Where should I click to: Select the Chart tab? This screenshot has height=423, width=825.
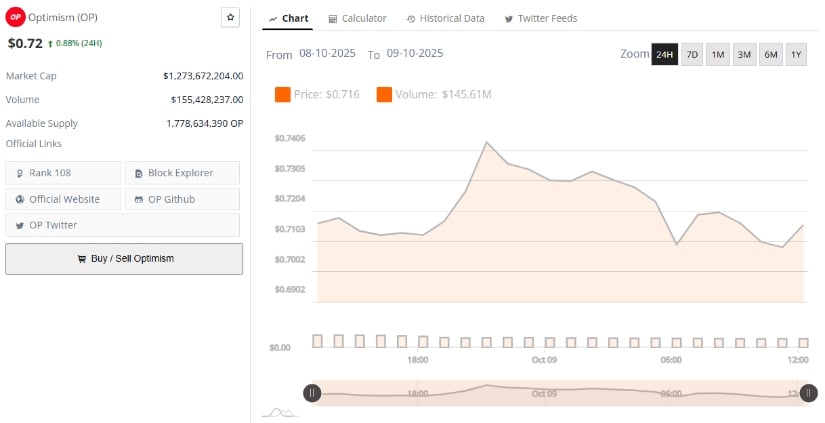(x=288, y=19)
